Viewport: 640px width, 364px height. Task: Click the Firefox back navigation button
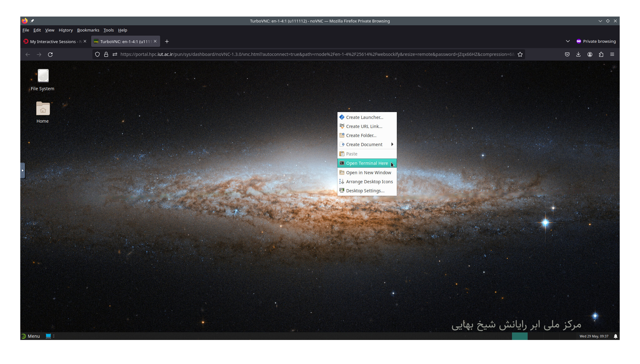coord(27,54)
